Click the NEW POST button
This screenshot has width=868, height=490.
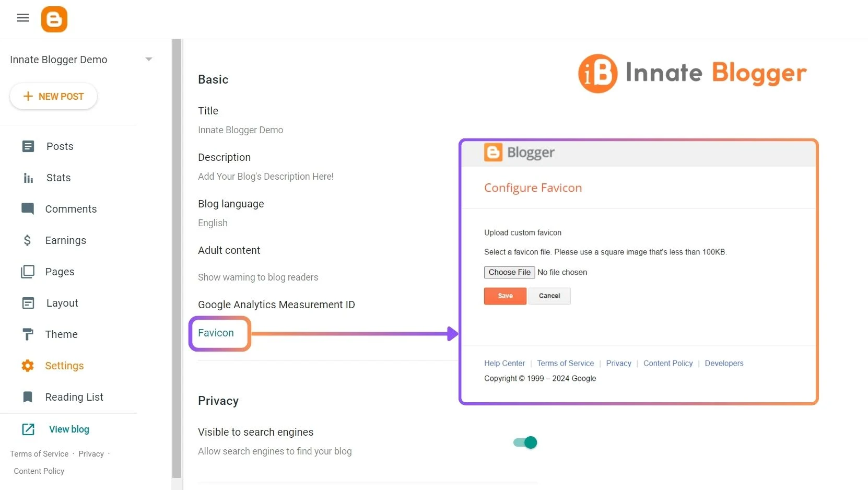53,96
